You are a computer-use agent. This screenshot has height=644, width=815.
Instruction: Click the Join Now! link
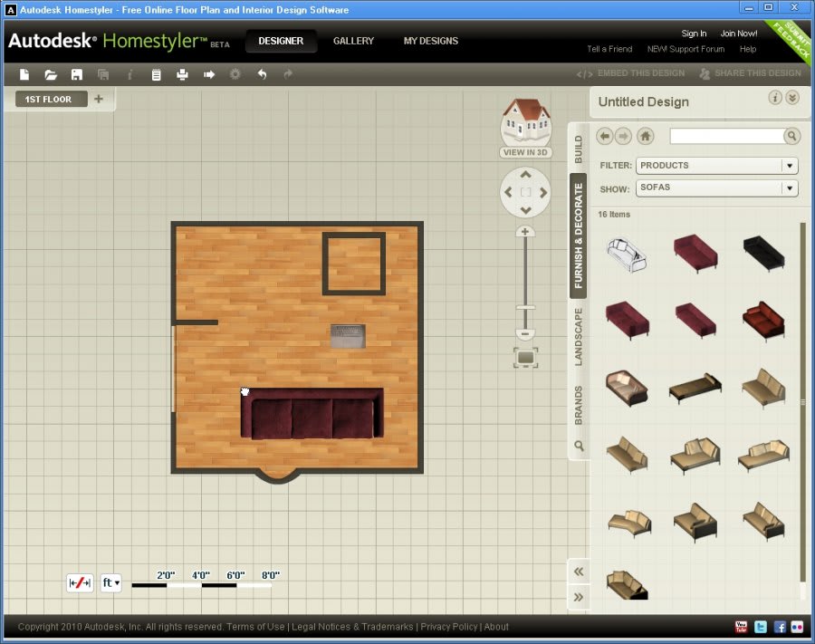(x=739, y=34)
